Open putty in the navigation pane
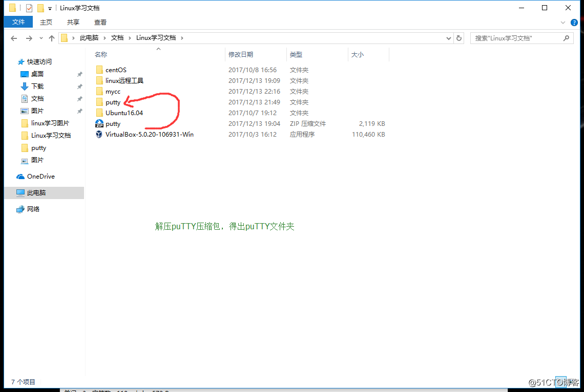The width and height of the screenshot is (584, 392). pyautogui.click(x=38, y=148)
